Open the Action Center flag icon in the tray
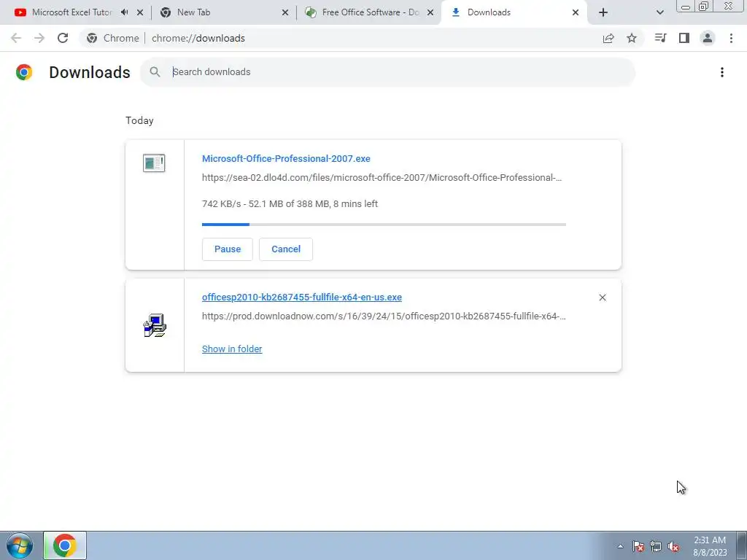Viewport: 747px width, 560px height. (638, 546)
